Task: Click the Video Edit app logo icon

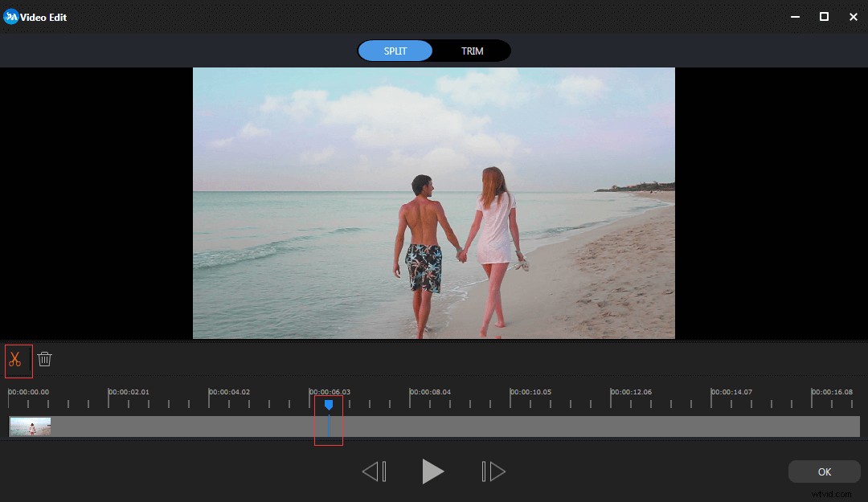Action: pyautogui.click(x=11, y=16)
